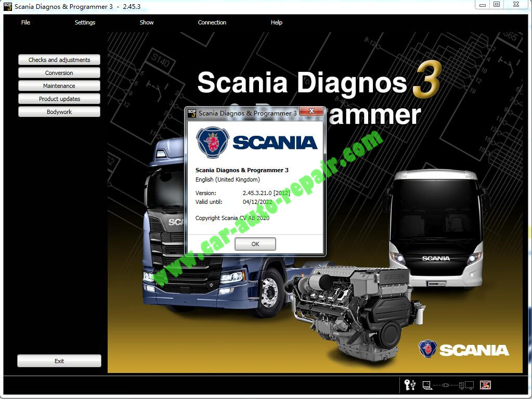Click the valid until date 04/12/2022
Image resolution: width=532 pixels, height=399 pixels.
257,202
